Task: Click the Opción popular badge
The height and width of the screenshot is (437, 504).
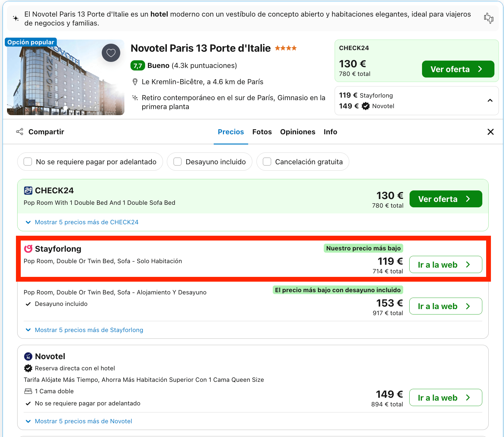Action: [x=31, y=42]
